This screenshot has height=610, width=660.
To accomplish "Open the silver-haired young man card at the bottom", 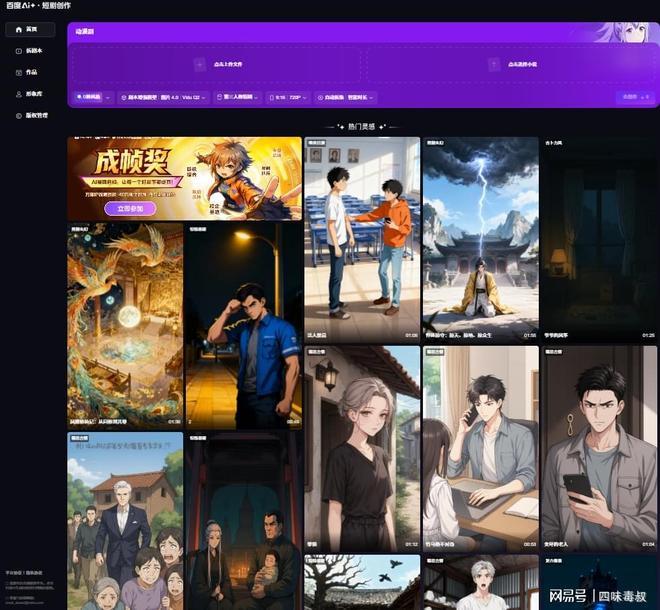I will pos(481,582).
